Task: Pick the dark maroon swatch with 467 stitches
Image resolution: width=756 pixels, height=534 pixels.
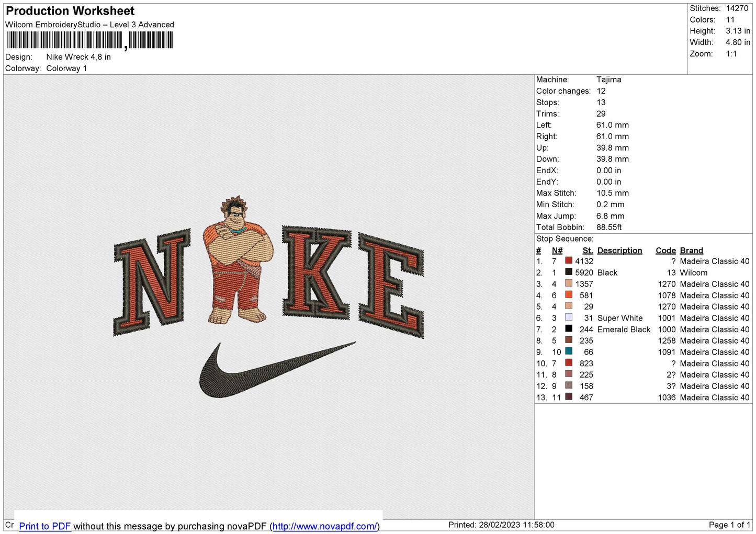Action: pyautogui.click(x=569, y=396)
